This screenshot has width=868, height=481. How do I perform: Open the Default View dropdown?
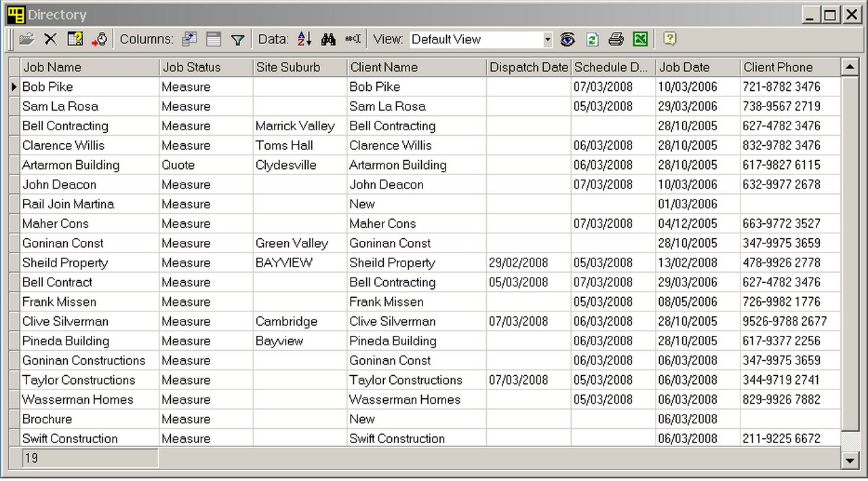click(x=547, y=40)
